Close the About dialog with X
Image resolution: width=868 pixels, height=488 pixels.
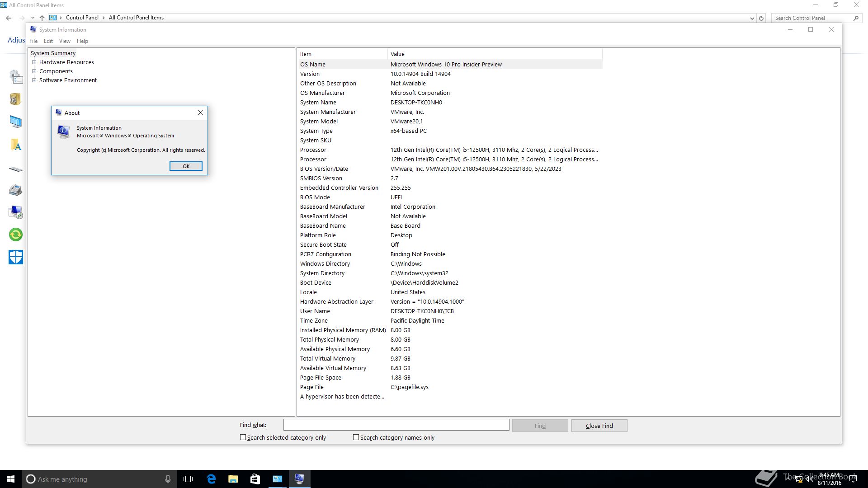(x=201, y=113)
